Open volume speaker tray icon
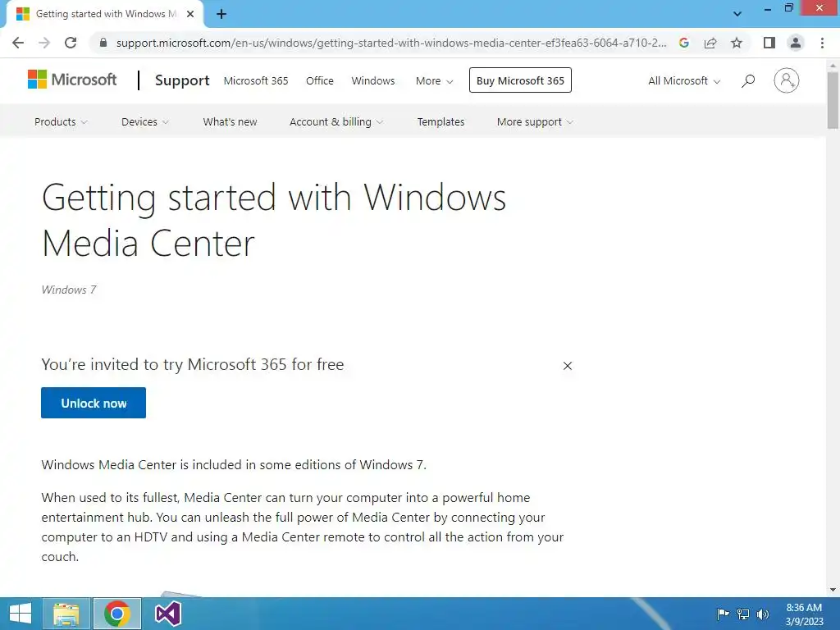This screenshot has height=630, width=840. point(763,614)
